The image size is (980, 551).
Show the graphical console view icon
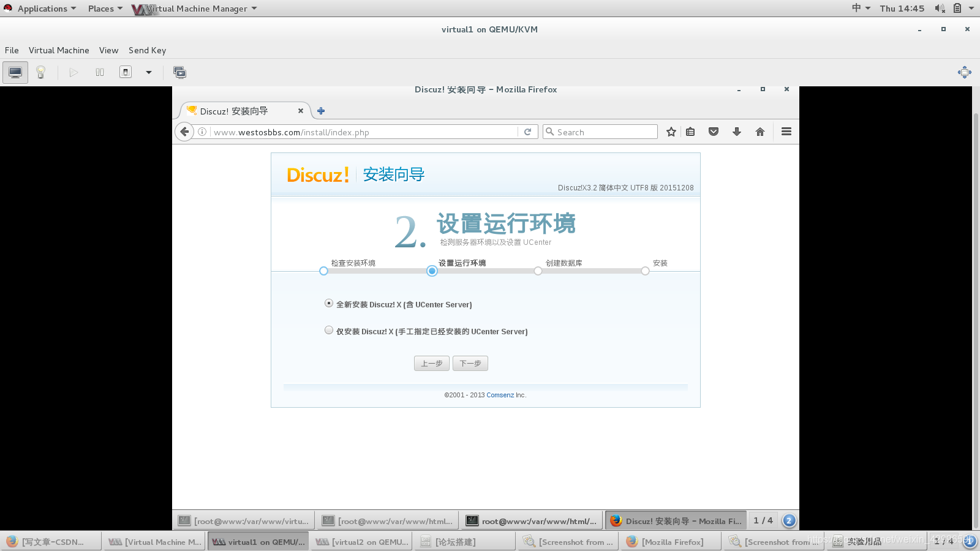[15, 72]
